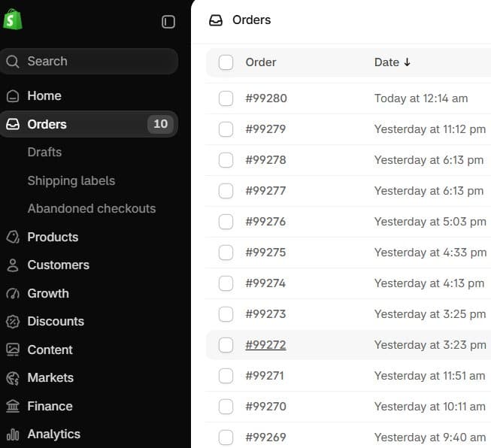Click the Analytics bar chart icon
This screenshot has width=491, height=448.
coord(13,434)
